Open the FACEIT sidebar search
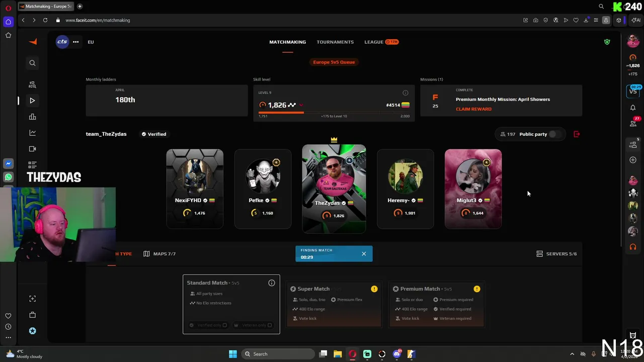 32,63
